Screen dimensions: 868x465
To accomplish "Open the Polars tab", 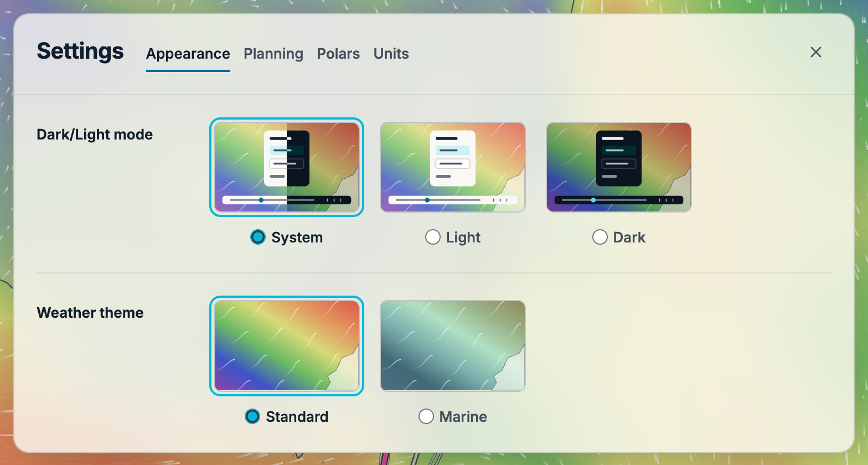I will [x=338, y=54].
